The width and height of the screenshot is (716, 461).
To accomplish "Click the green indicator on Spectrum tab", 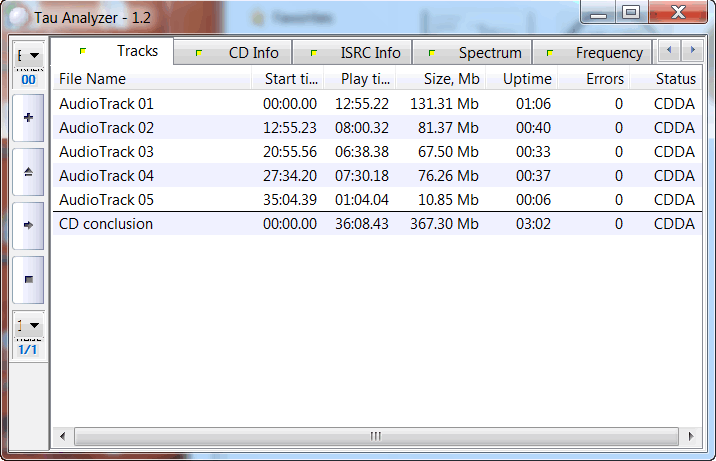I will click(432, 53).
